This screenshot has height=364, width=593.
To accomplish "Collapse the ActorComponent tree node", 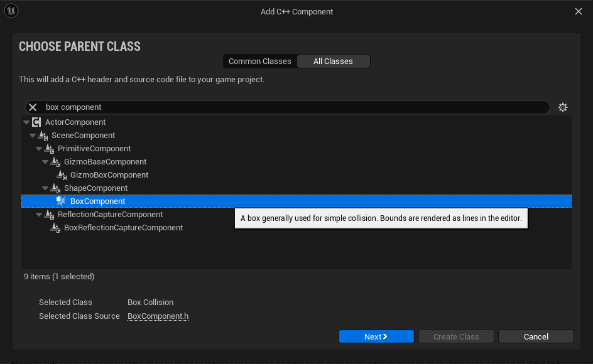I will coord(26,122).
